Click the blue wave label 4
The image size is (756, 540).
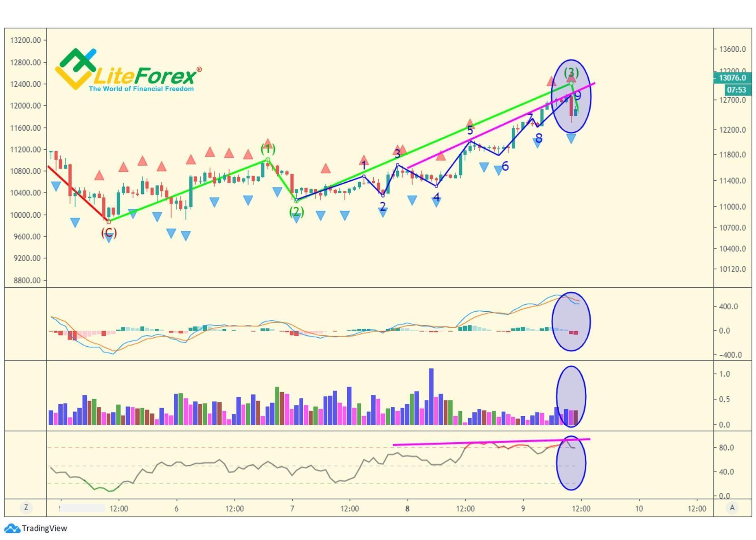436,197
